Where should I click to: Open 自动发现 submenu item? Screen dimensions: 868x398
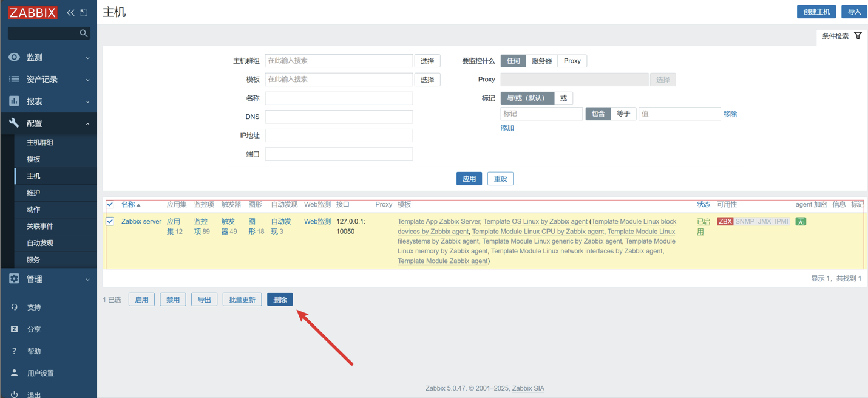point(40,243)
